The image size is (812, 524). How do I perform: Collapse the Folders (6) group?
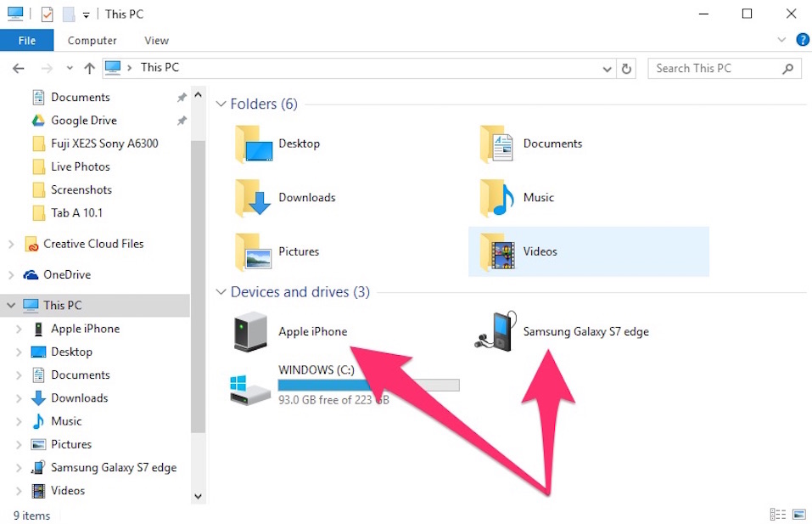coord(221,104)
